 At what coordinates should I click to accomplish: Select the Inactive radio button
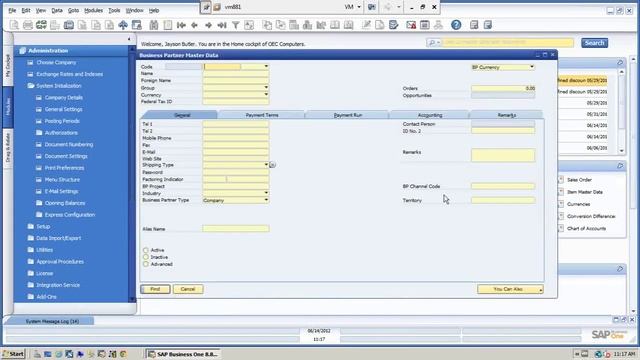point(146,257)
